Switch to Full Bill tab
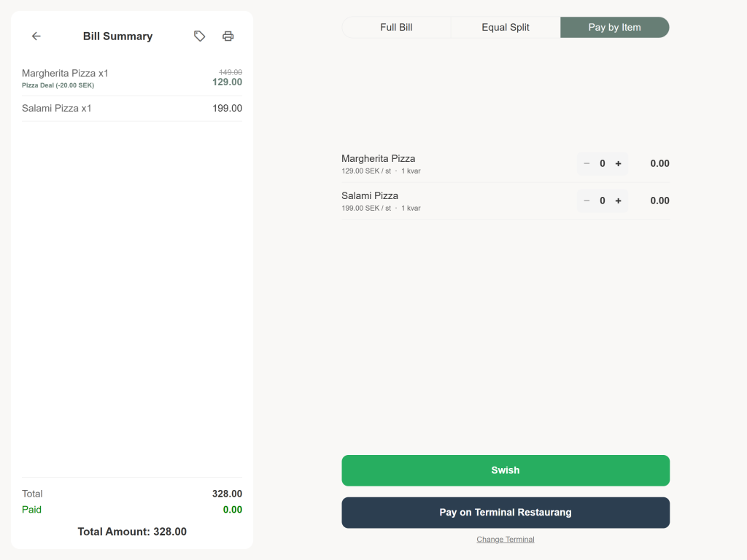 [x=396, y=28]
